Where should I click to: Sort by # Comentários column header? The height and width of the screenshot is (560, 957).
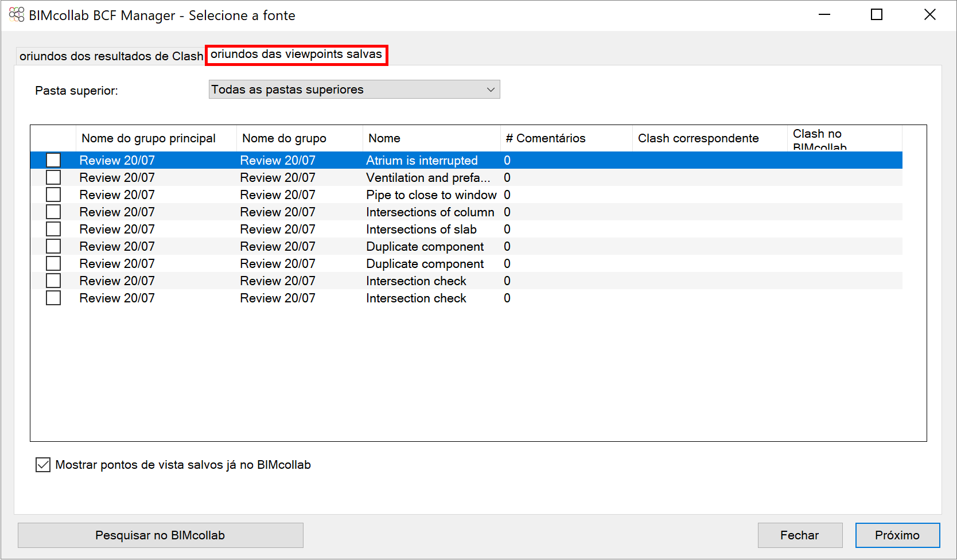point(566,138)
